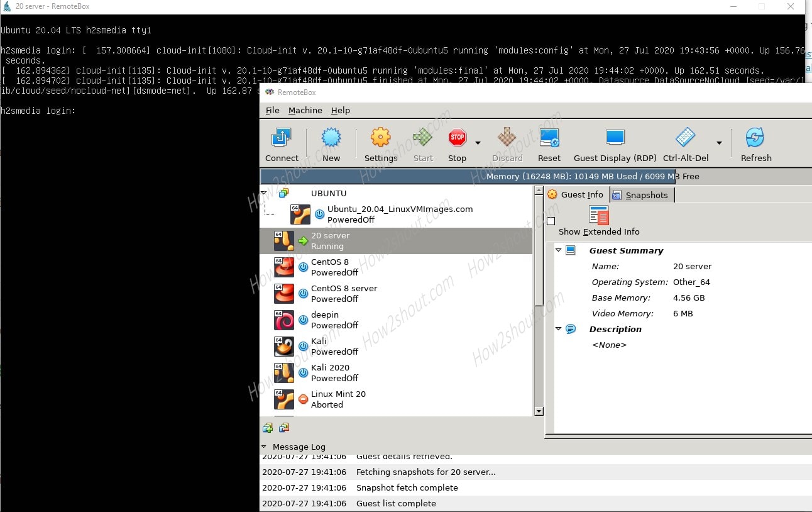The width and height of the screenshot is (812, 512).
Task: Create a new VM with New icon
Action: [331, 137]
